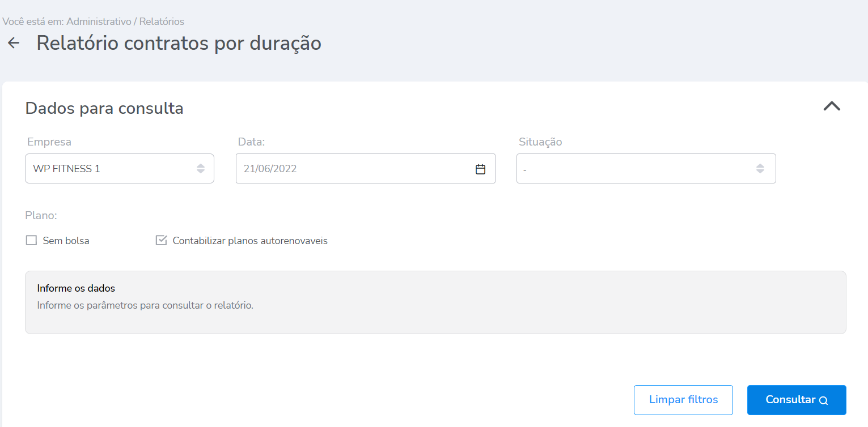Viewport: 868px width, 427px height.
Task: Click the 'Relatório contratos por duração' page title
Action: coord(179,43)
